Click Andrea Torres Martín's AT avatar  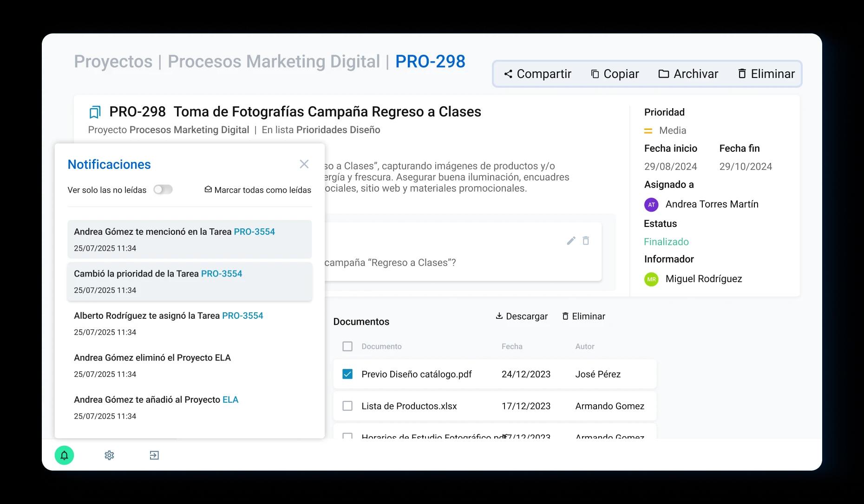coord(651,205)
